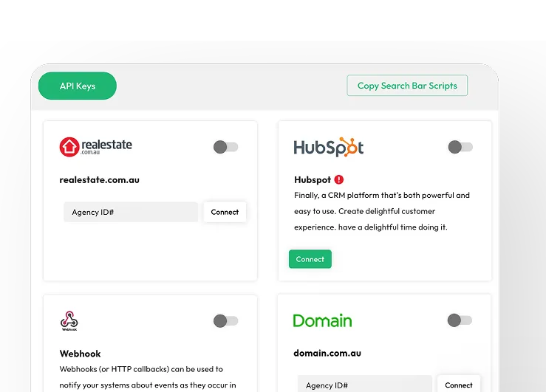
Task: Enable the realestate.com.au integration toggle
Action: coord(225,147)
